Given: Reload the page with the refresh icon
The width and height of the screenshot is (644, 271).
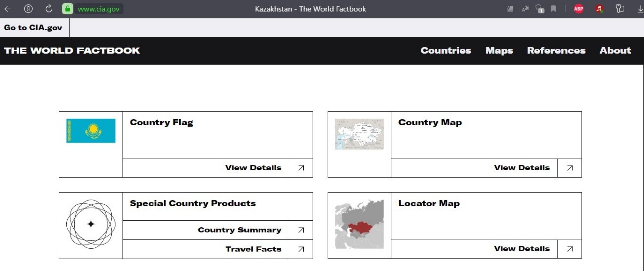Looking at the screenshot, I should tap(49, 9).
